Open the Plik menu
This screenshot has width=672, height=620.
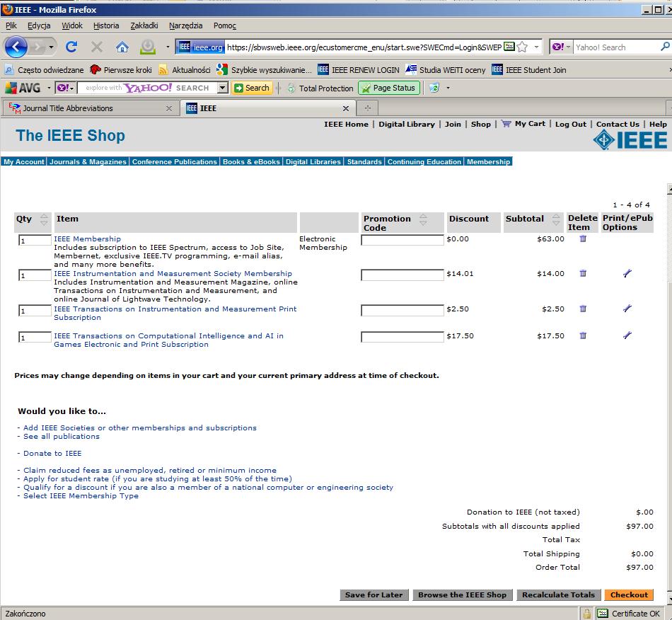click(11, 25)
